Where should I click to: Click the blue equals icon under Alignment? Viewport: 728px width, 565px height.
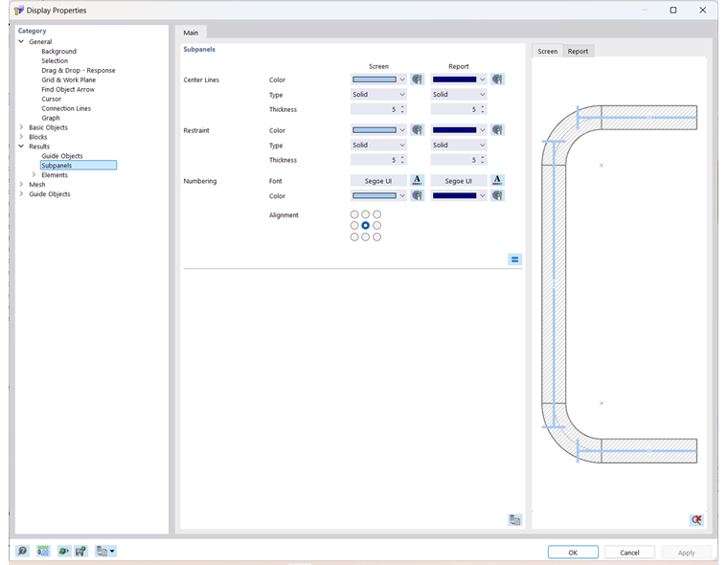[515, 260]
